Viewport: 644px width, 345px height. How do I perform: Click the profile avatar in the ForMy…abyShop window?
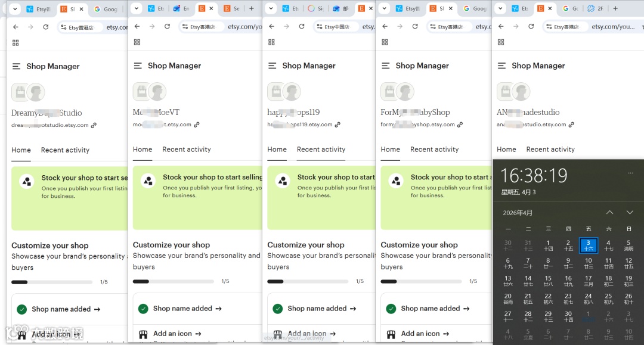405,91
